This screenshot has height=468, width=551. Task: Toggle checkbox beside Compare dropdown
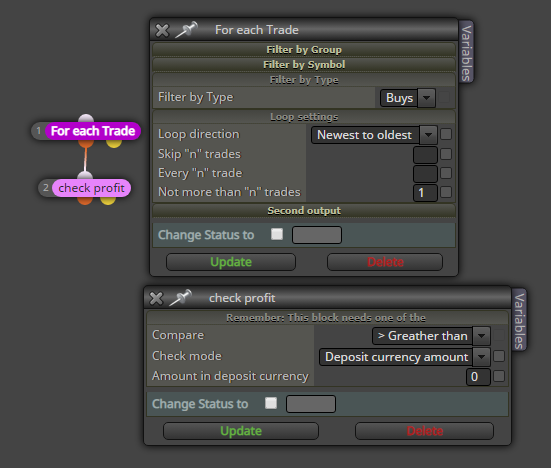pyautogui.click(x=499, y=335)
